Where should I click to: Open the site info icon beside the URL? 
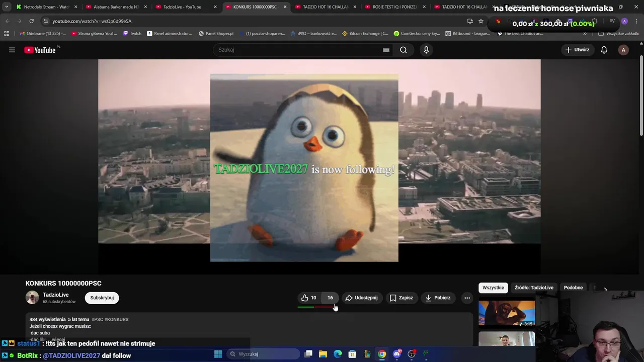click(x=46, y=21)
